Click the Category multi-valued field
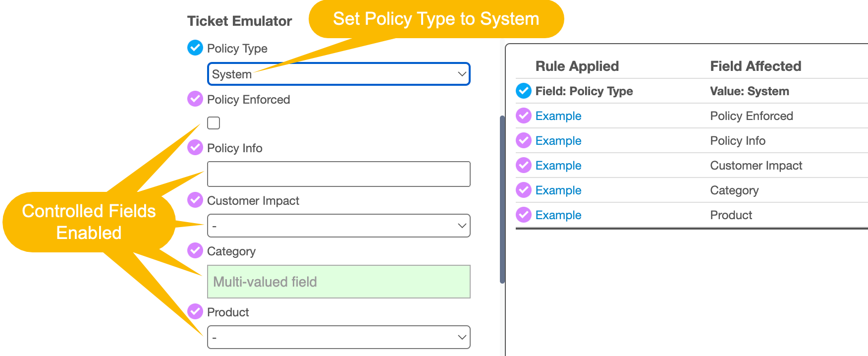868x356 pixels. point(339,282)
